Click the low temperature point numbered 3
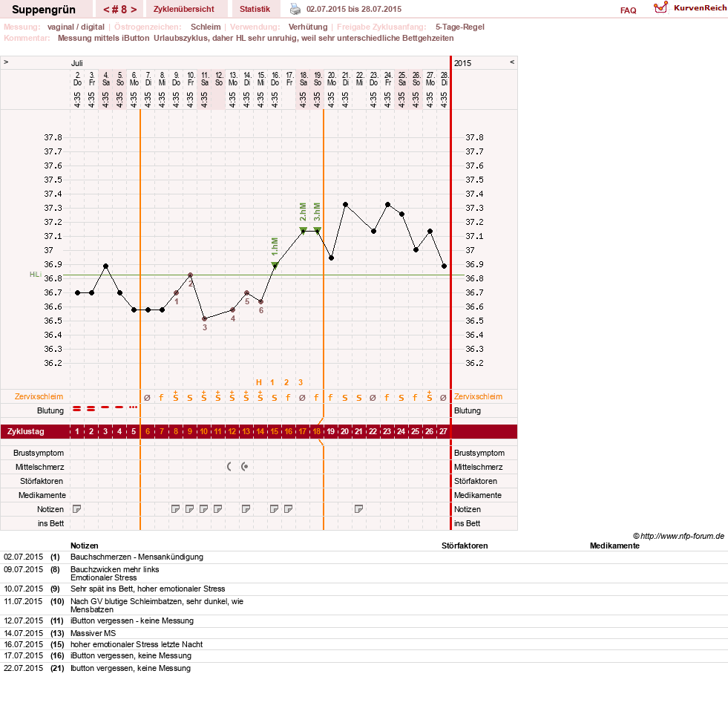The width and height of the screenshot is (728, 714). (204, 319)
